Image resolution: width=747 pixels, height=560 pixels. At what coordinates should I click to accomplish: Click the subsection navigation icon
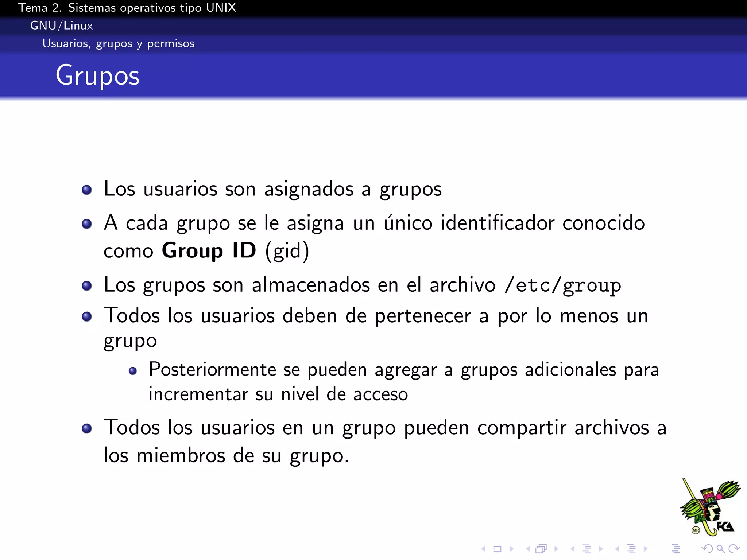coord(587,549)
